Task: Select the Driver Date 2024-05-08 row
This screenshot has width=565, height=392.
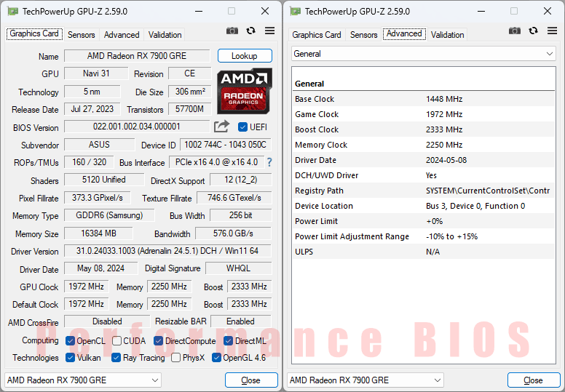Action: pos(424,160)
